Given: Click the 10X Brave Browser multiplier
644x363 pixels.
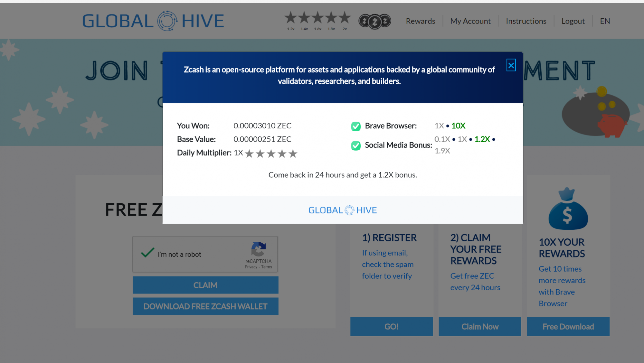Looking at the screenshot, I should coord(458,126).
